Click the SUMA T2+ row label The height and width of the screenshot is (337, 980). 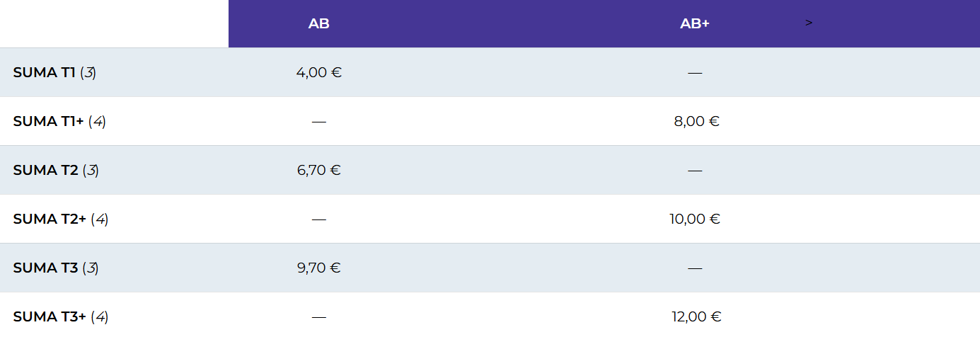coord(61,219)
